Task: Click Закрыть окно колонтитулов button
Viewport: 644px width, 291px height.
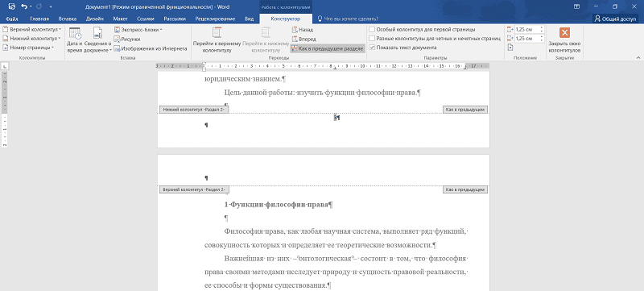Action: click(x=564, y=39)
